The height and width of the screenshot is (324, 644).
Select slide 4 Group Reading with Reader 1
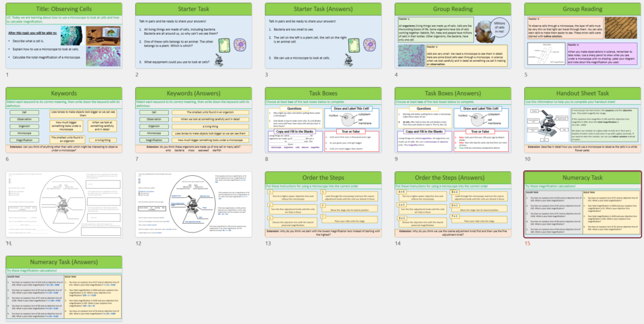pyautogui.click(x=453, y=35)
